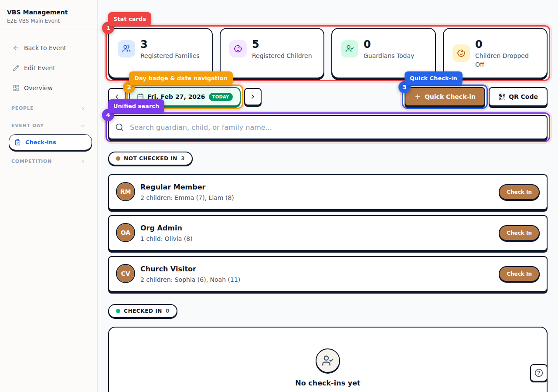Click the next-day chevron beside the date
Screen dimensions: 558x392
click(x=253, y=97)
